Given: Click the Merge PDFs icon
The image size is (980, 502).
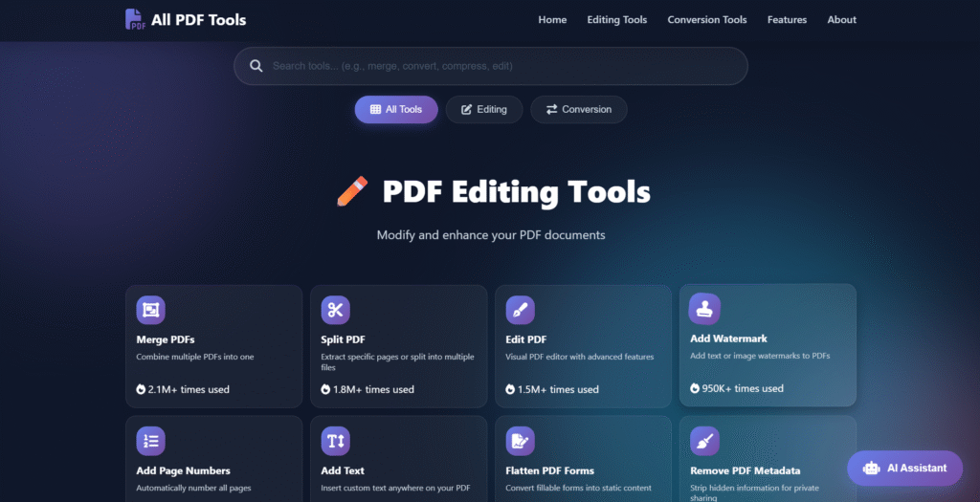Looking at the screenshot, I should point(151,310).
